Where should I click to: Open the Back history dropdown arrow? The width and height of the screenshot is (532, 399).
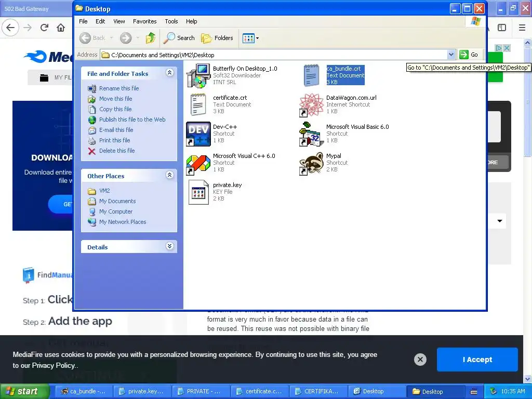(111, 38)
